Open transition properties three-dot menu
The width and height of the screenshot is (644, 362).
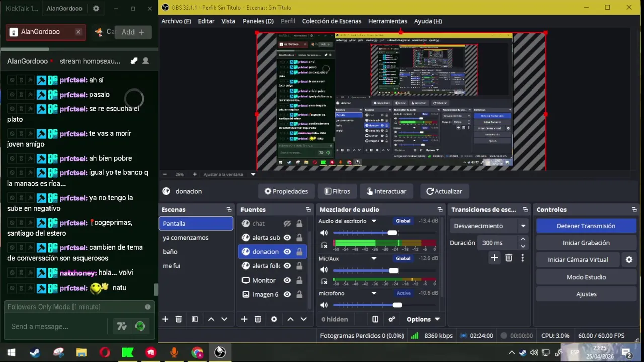click(x=522, y=258)
